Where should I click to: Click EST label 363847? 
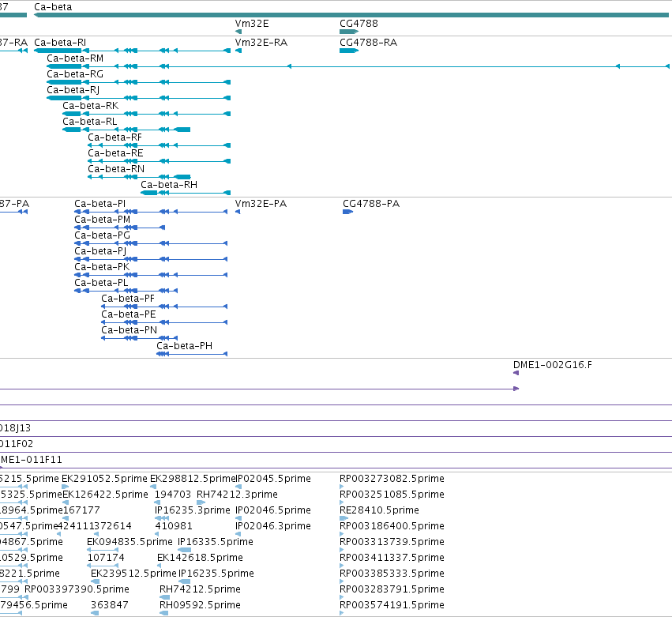109,605
